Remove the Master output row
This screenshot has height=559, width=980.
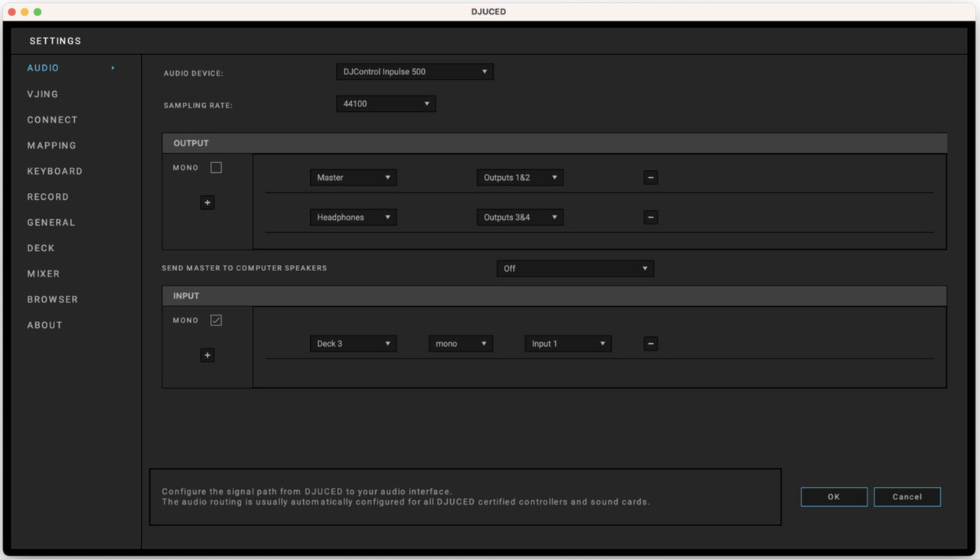click(x=651, y=178)
